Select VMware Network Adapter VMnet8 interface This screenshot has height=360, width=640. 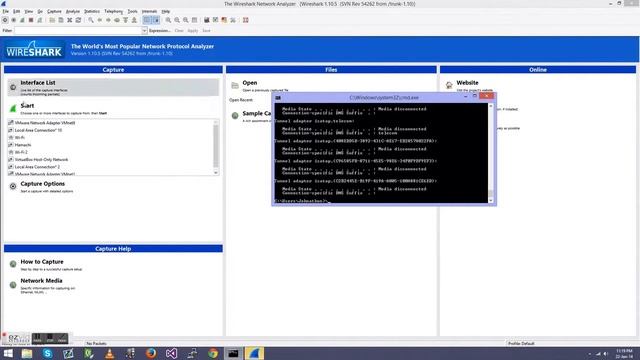tap(44, 123)
